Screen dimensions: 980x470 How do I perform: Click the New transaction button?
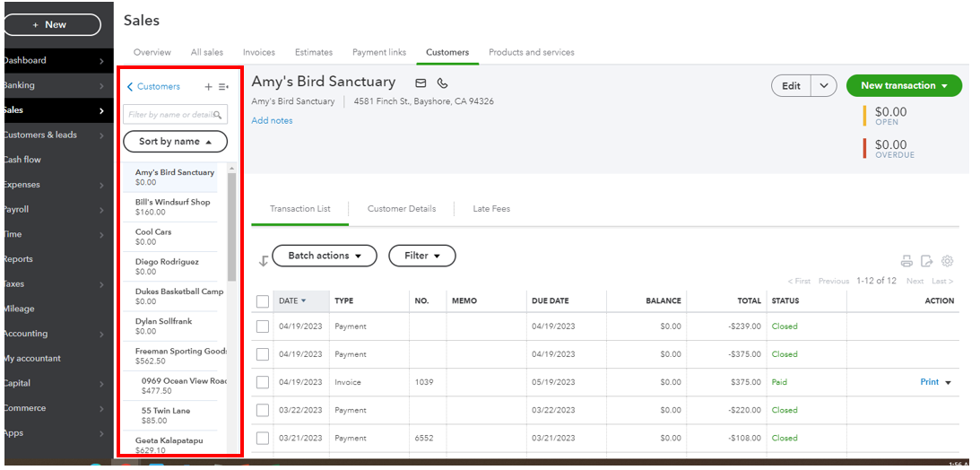904,86
